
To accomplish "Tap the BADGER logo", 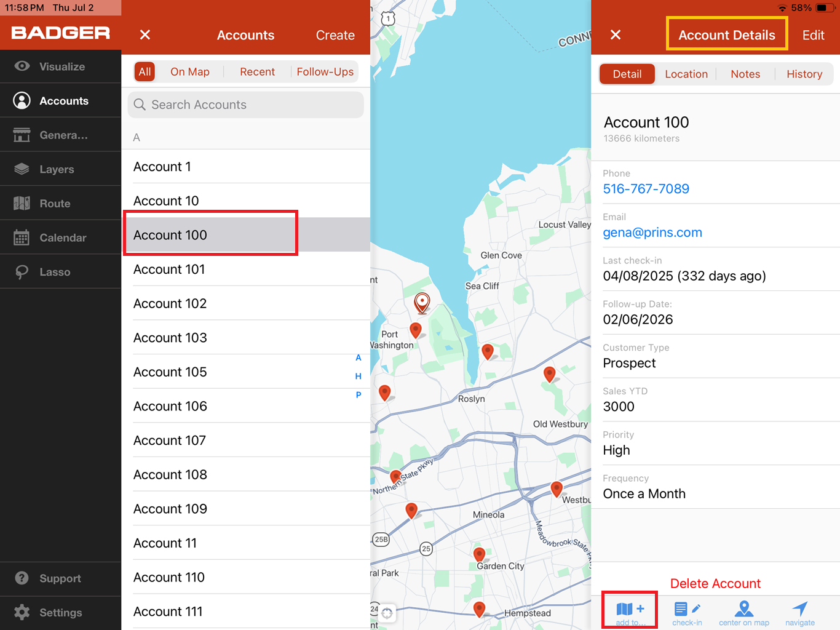I will (60, 33).
